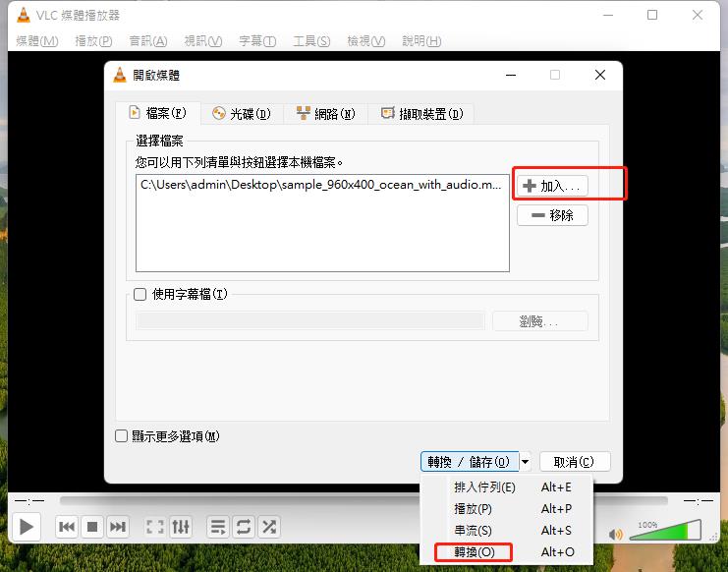
Task: Click the cone icon in 開啟媒體 title bar
Action: coord(120,75)
